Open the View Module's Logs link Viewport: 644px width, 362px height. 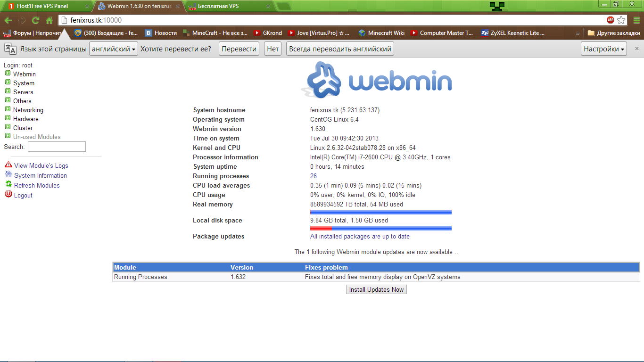click(x=41, y=165)
